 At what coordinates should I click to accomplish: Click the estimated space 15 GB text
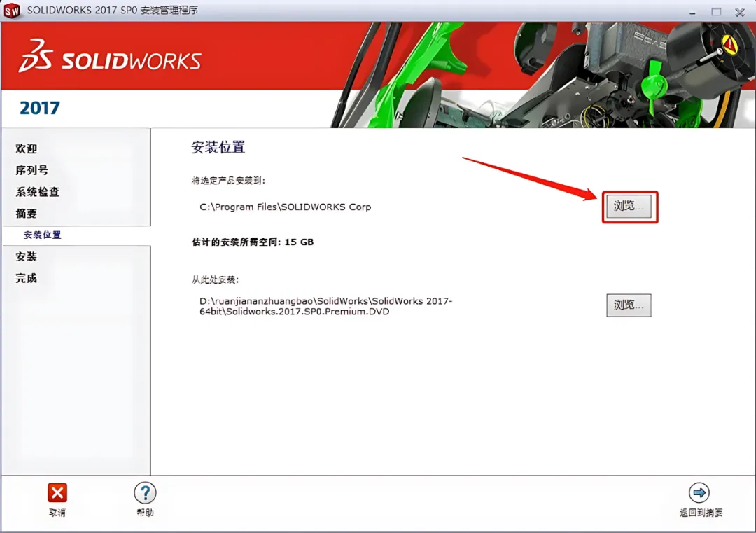tap(253, 242)
